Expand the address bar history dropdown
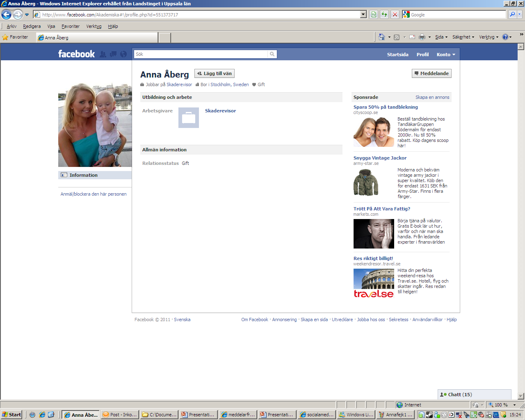The image size is (525, 420). (x=363, y=14)
